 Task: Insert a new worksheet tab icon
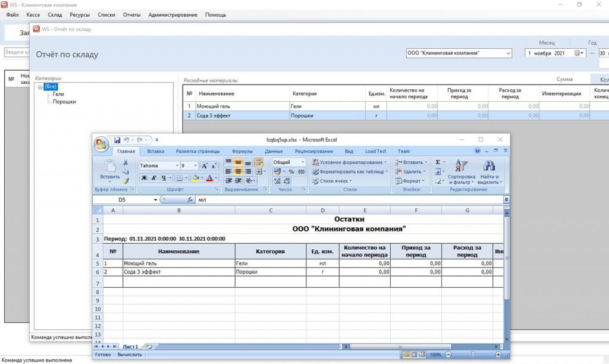pos(149,347)
